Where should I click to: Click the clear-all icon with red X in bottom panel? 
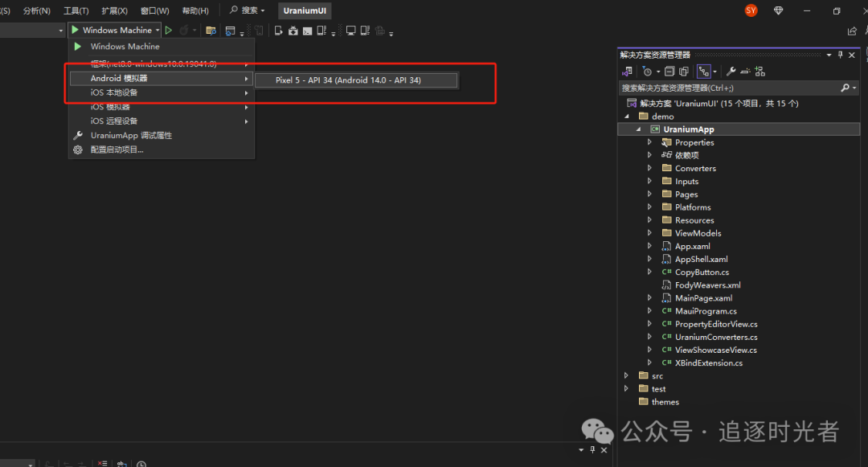(x=102, y=463)
